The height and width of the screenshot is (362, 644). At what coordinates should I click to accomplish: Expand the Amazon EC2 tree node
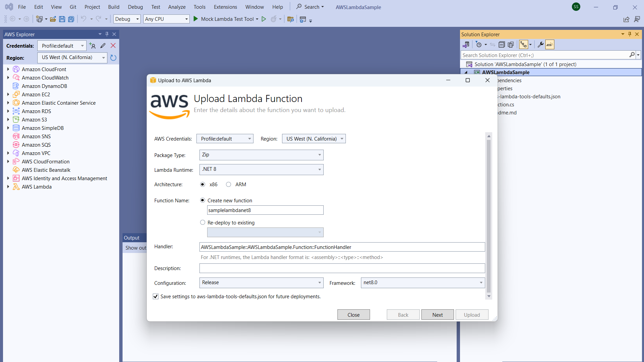tap(8, 94)
